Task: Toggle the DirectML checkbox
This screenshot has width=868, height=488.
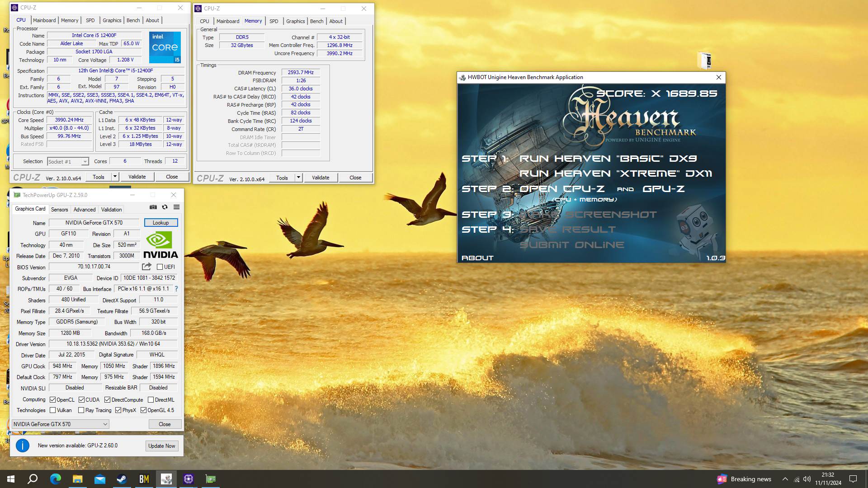Action: [151, 400]
